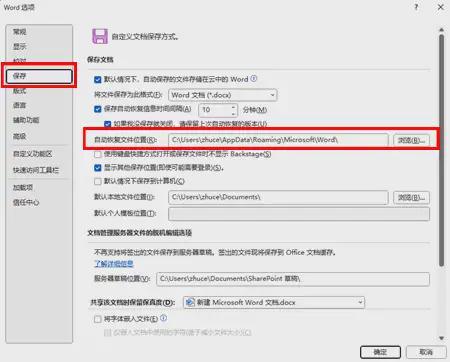This screenshot has height=362, width=450.
Task: Toggle the keep last AutoRecovered version checkbox
Action: 107,124
